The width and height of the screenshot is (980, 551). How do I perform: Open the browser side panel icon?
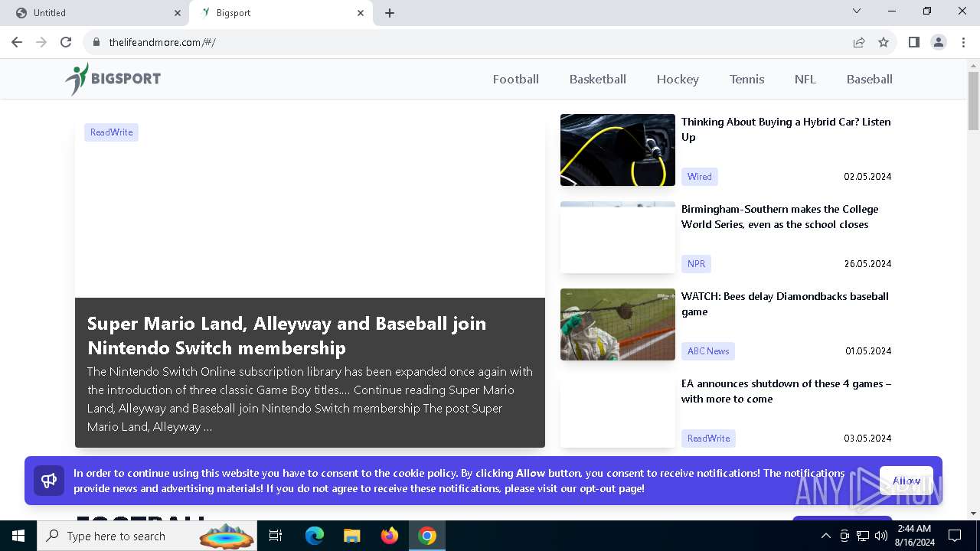(913, 42)
